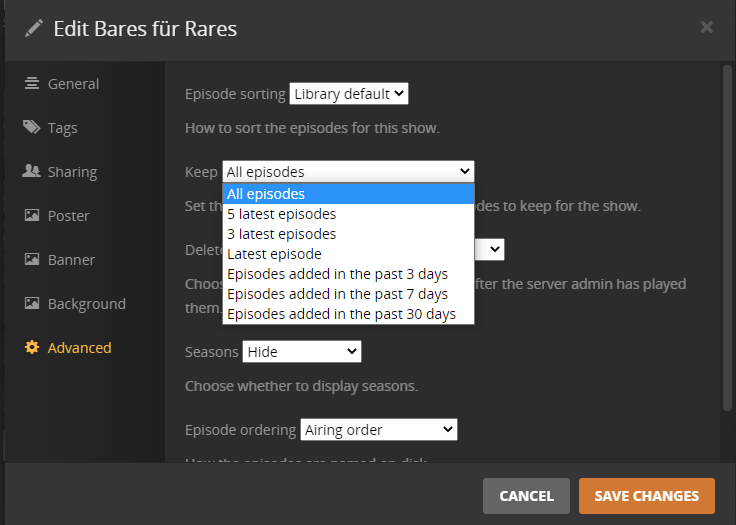Viewport: 736px width, 525px height.
Task: Click the Advanced gear icon
Action: (x=32, y=347)
